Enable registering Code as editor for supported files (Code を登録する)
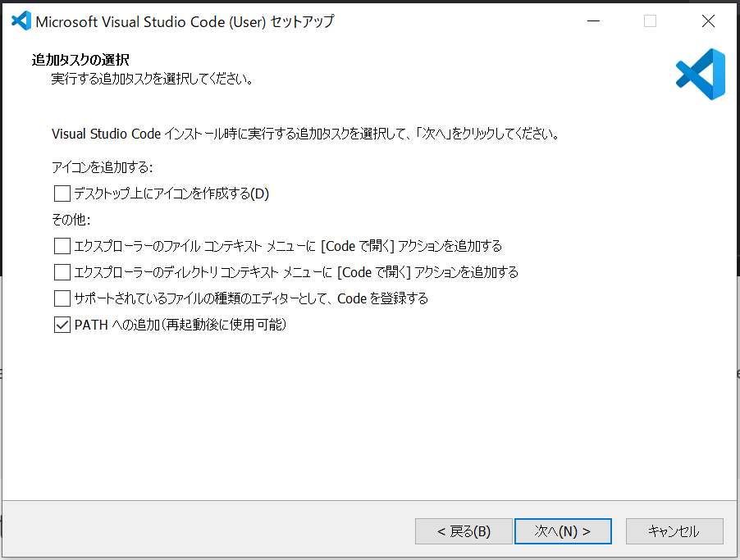This screenshot has width=740, height=560. (62, 298)
